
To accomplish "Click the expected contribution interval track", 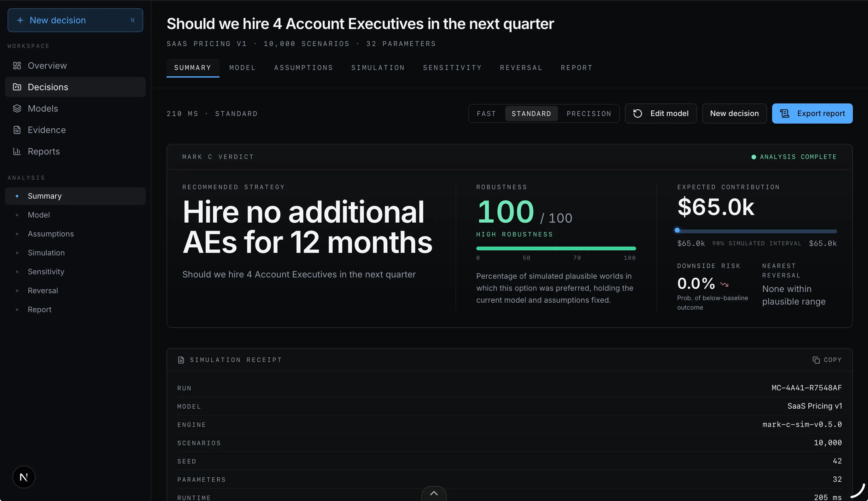I will [757, 231].
